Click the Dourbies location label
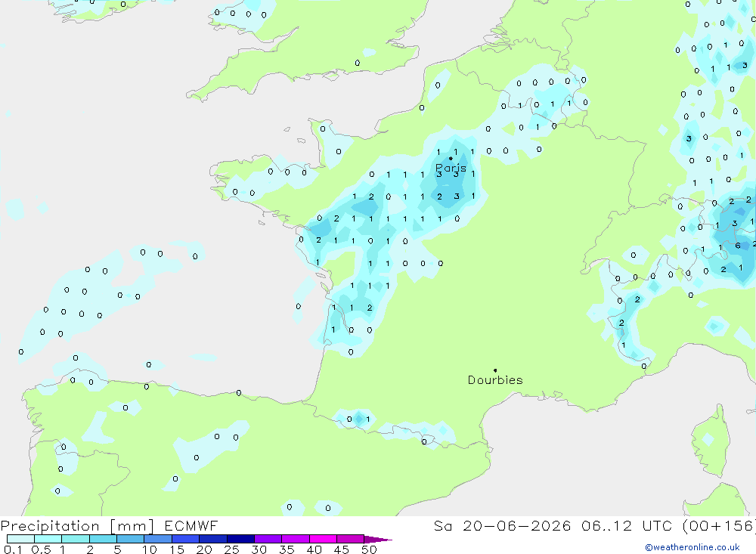Image resolution: width=756 pixels, height=554 pixels. coord(495,380)
